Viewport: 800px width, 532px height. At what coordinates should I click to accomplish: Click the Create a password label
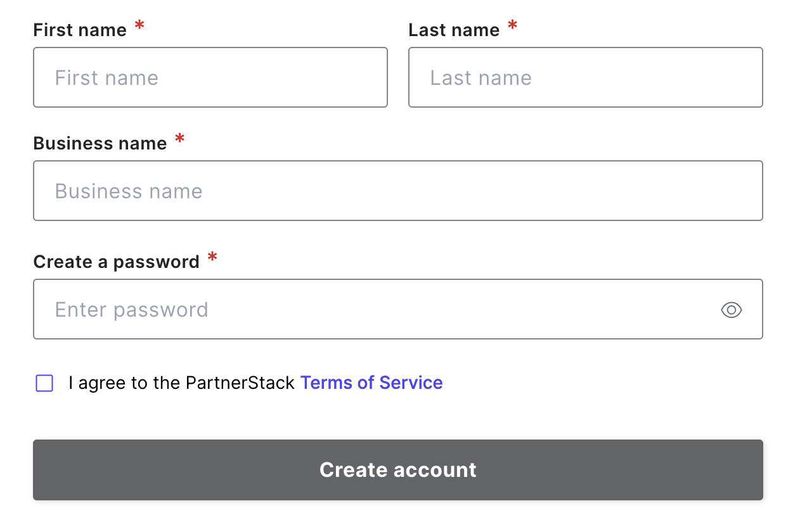(117, 262)
